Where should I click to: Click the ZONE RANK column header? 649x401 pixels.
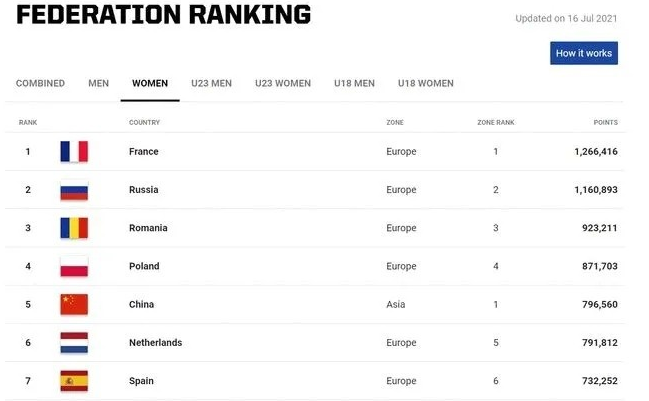(495, 123)
